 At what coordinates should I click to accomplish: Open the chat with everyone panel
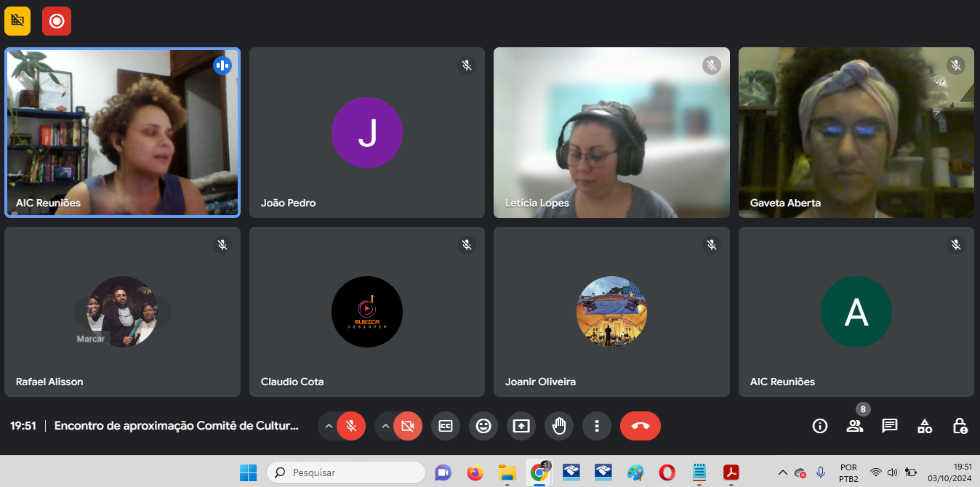pos(889,426)
